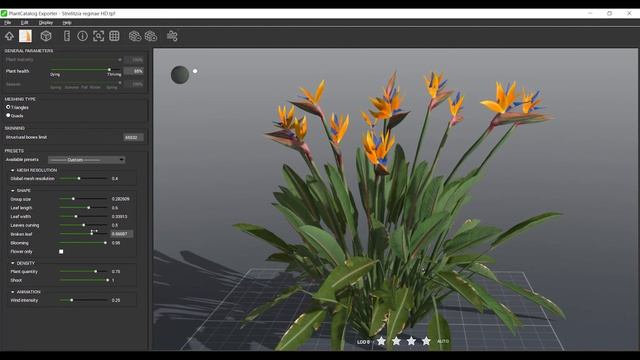The image size is (640, 360).
Task: Click the Leaves curving slider
Action: pyautogui.click(x=83, y=225)
